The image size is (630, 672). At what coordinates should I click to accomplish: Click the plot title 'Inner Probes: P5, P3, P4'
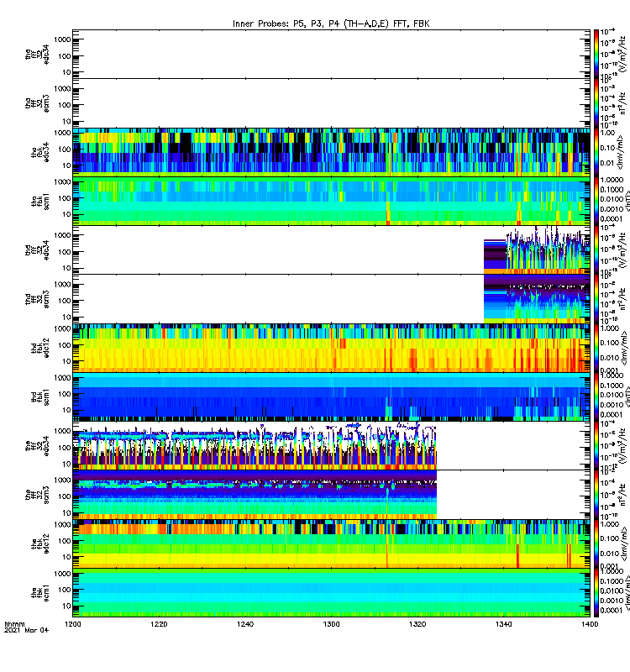point(286,24)
